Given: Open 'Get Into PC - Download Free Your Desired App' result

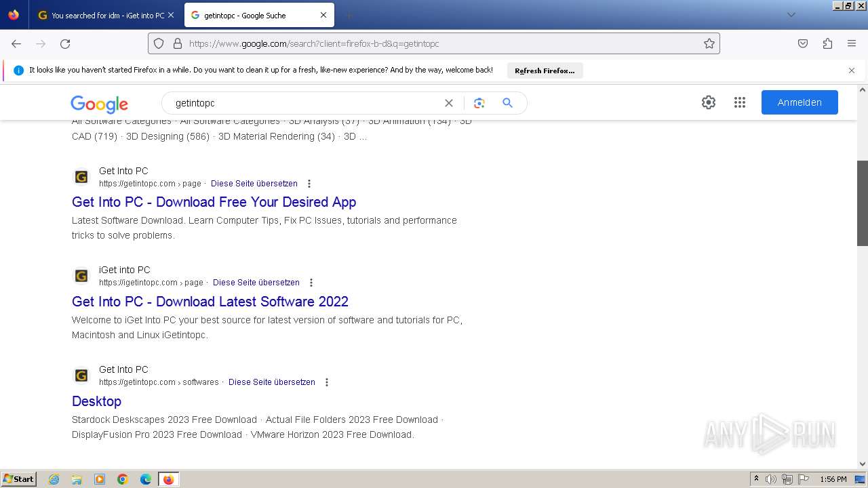Looking at the screenshot, I should coord(214,202).
